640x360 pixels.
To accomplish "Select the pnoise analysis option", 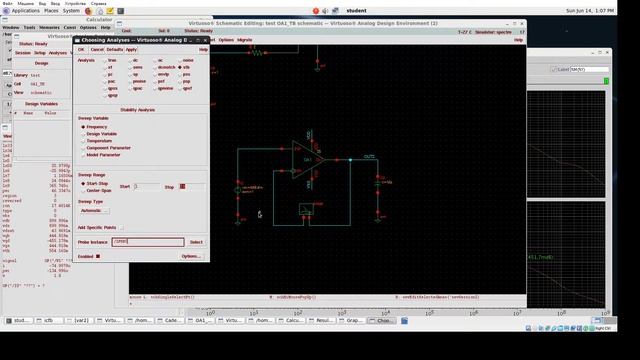I will click(130, 82).
